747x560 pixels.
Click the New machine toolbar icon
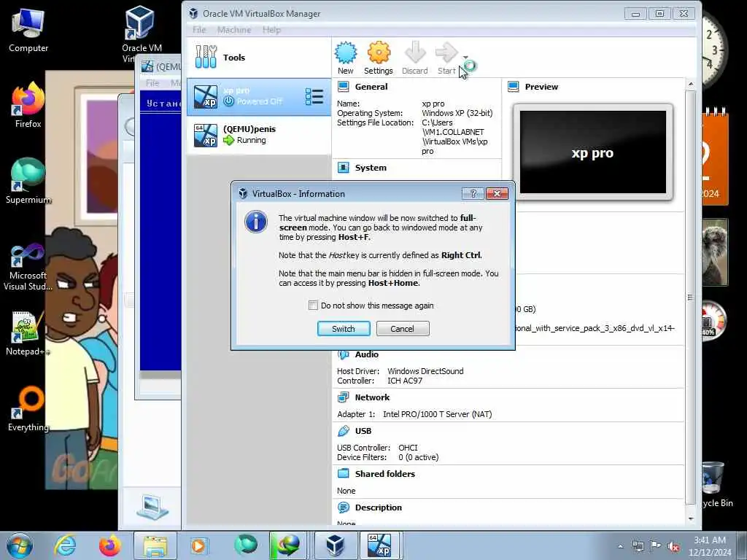tap(345, 58)
